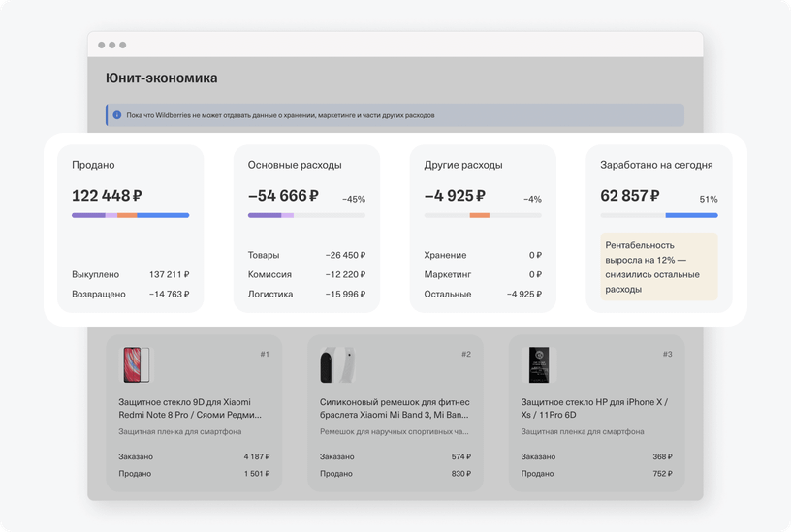Select the Логистика expense row
This screenshot has width=791, height=532.
point(306,294)
